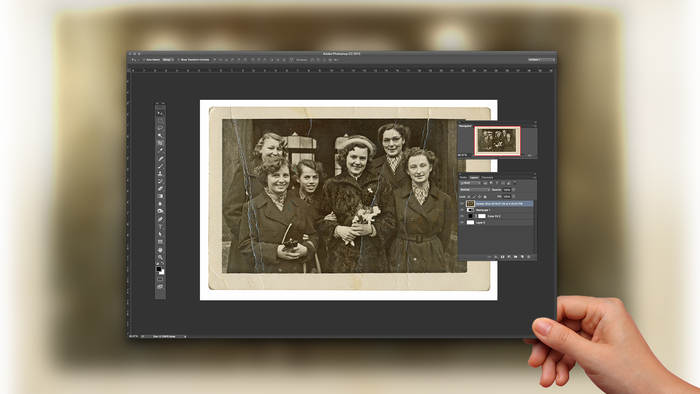The height and width of the screenshot is (394, 700).
Task: Open the layer Opacity value dropdown
Action: coord(509,190)
